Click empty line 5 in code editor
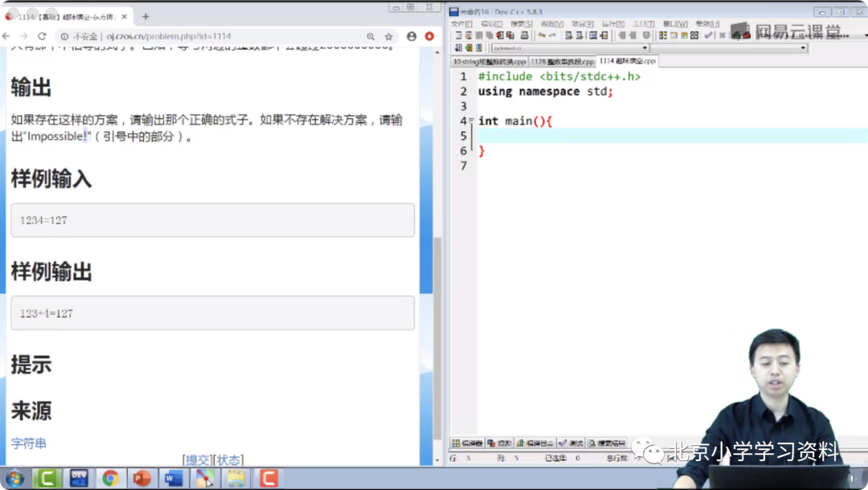This screenshot has height=490, width=868. pos(672,136)
